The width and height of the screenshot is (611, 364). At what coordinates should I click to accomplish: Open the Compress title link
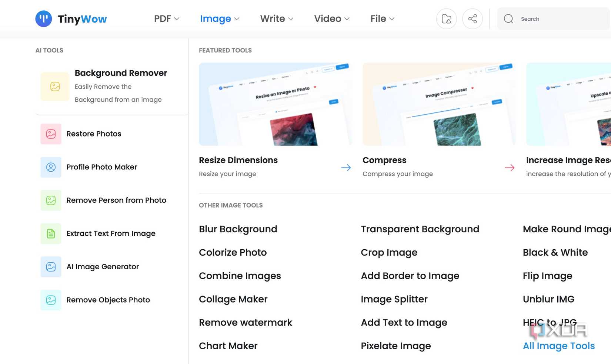[384, 160]
